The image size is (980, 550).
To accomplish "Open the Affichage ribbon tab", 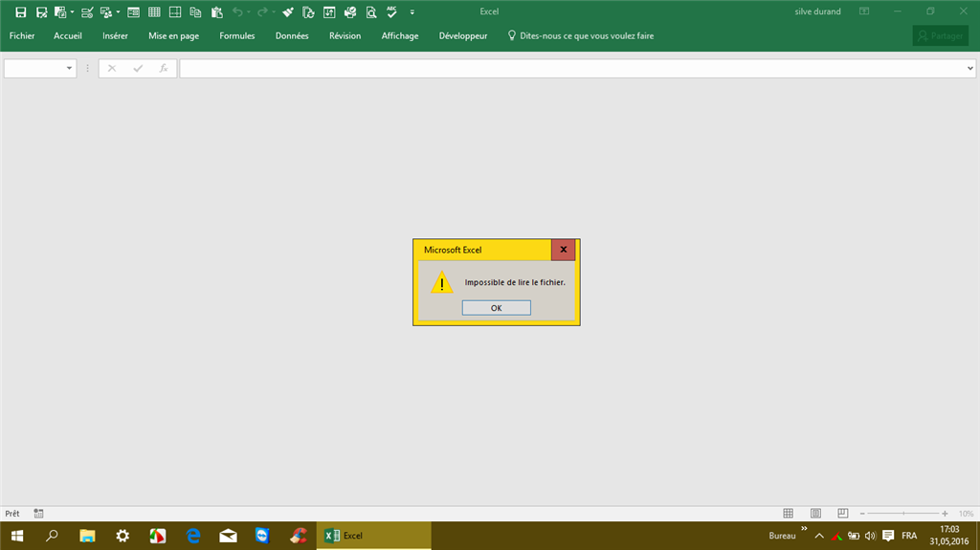I will pyautogui.click(x=400, y=35).
